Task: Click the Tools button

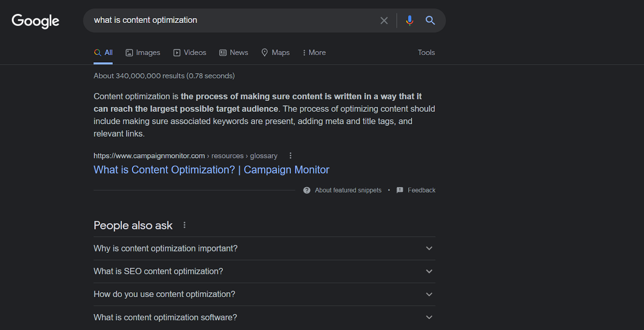Action: (x=426, y=53)
